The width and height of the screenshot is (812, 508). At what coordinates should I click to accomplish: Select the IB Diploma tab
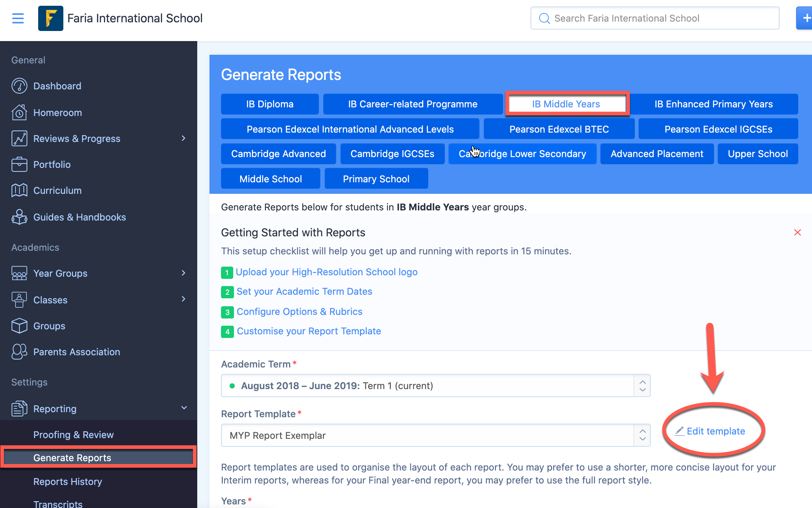pos(270,104)
